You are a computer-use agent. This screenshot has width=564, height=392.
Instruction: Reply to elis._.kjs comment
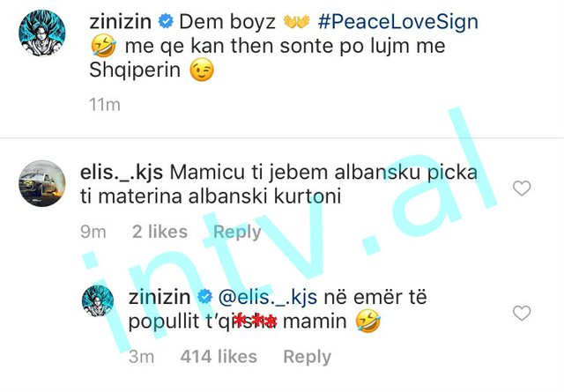[x=237, y=232]
